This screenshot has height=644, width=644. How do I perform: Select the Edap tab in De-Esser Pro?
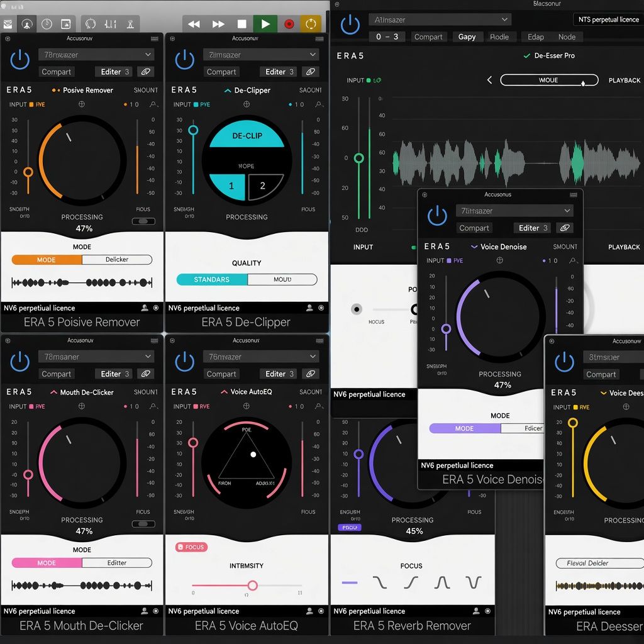pos(536,37)
